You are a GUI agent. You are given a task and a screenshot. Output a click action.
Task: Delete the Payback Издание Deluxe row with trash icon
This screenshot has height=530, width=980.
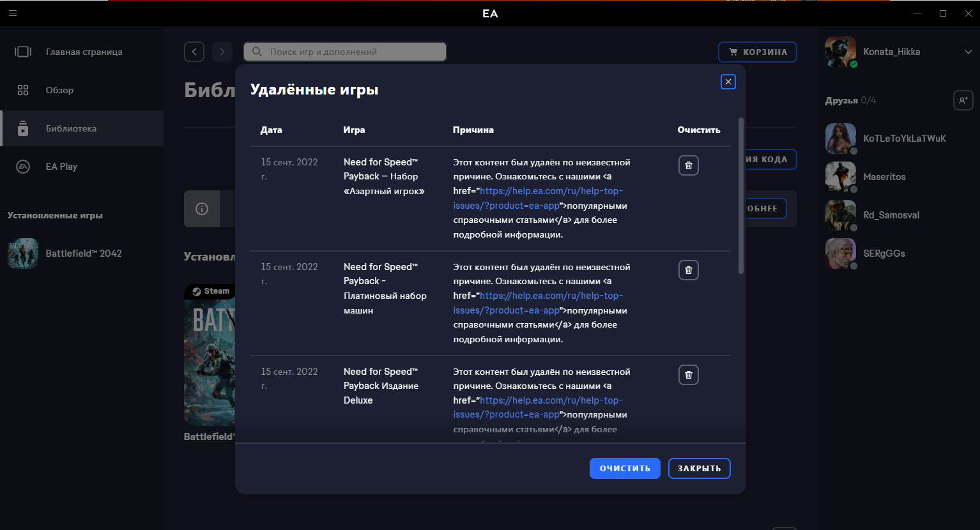(689, 375)
